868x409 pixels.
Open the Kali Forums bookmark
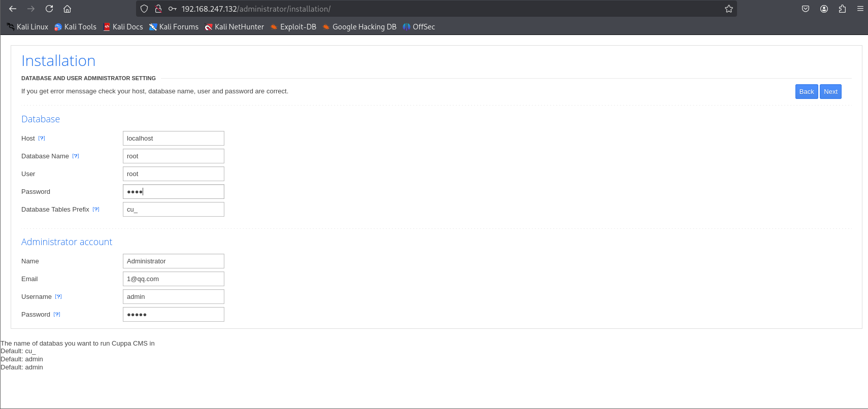pos(174,27)
